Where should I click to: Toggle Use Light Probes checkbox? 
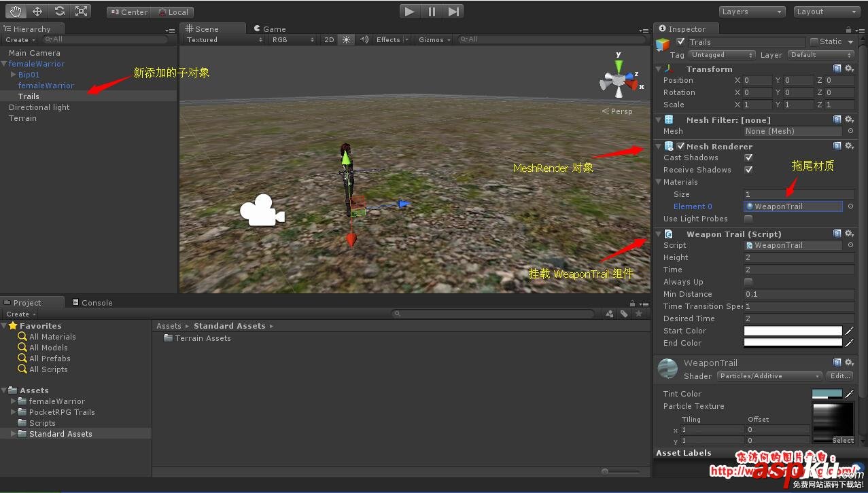pyautogui.click(x=748, y=219)
